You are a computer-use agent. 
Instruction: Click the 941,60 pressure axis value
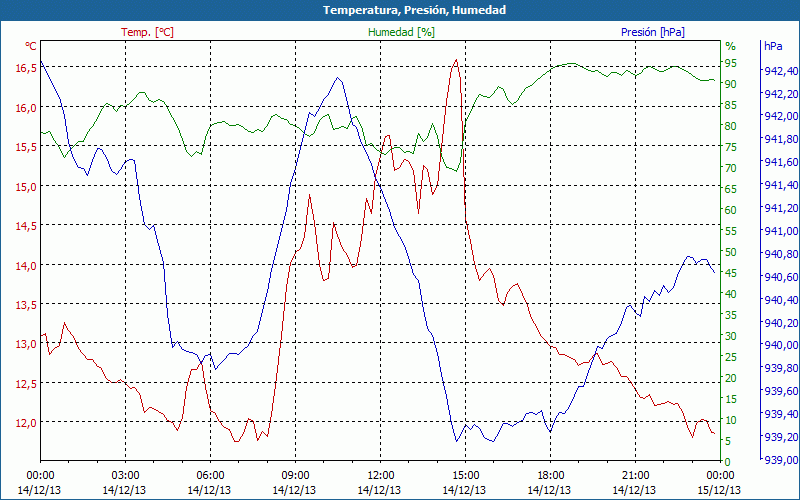tap(782, 162)
